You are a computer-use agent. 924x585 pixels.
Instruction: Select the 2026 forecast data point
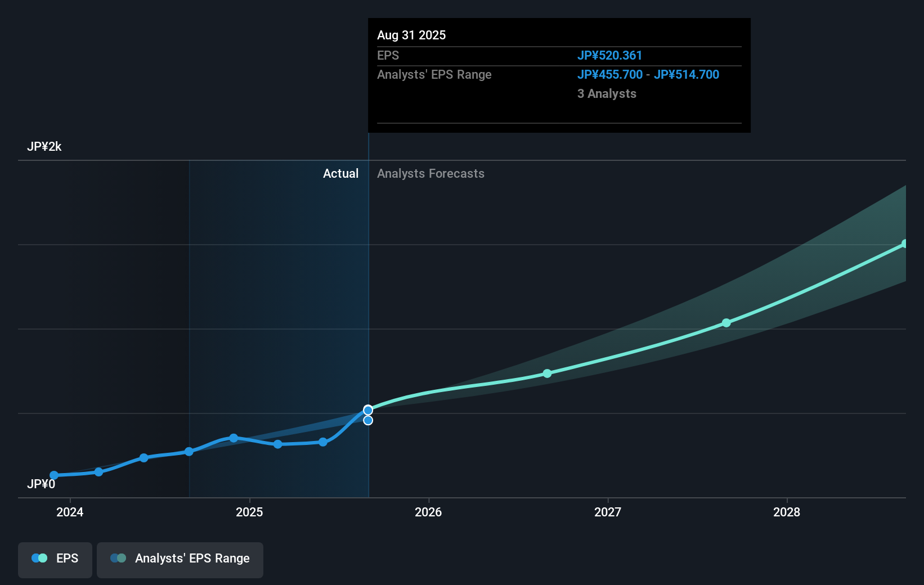546,373
